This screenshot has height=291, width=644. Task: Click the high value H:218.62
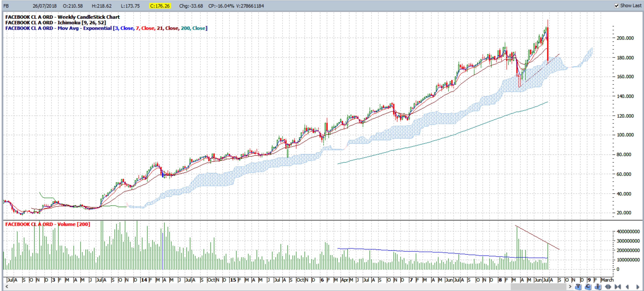(x=101, y=6)
